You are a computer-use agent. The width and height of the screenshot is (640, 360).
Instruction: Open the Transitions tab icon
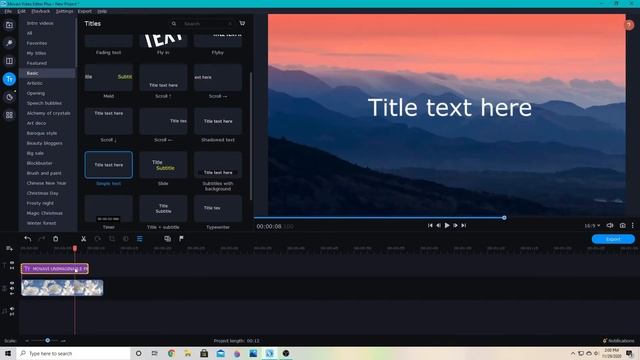pos(9,61)
